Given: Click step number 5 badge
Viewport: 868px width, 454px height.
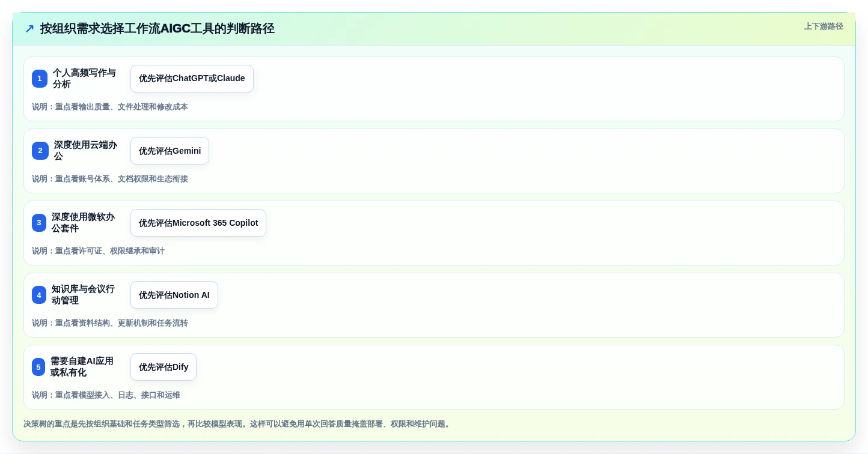Looking at the screenshot, I should point(38,367).
